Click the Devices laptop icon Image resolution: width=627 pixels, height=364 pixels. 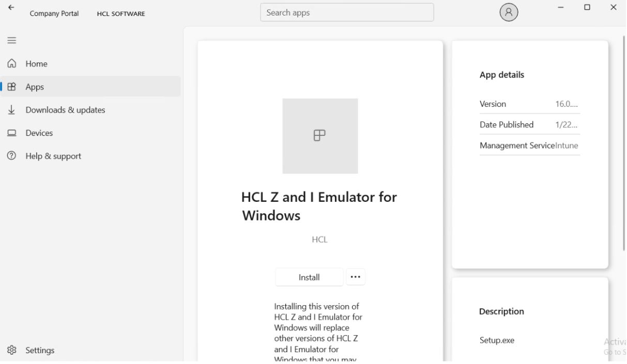pyautogui.click(x=11, y=133)
